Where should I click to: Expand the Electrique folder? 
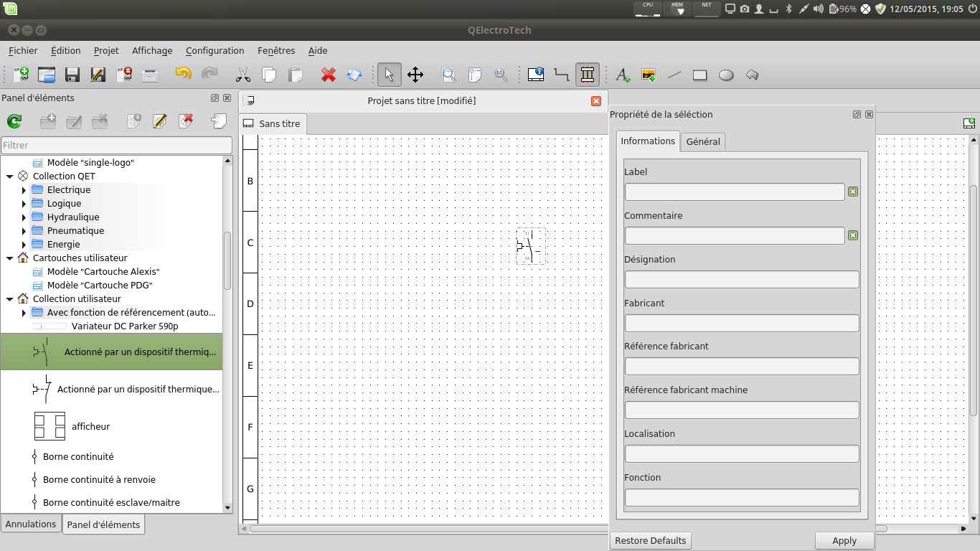[x=24, y=190]
